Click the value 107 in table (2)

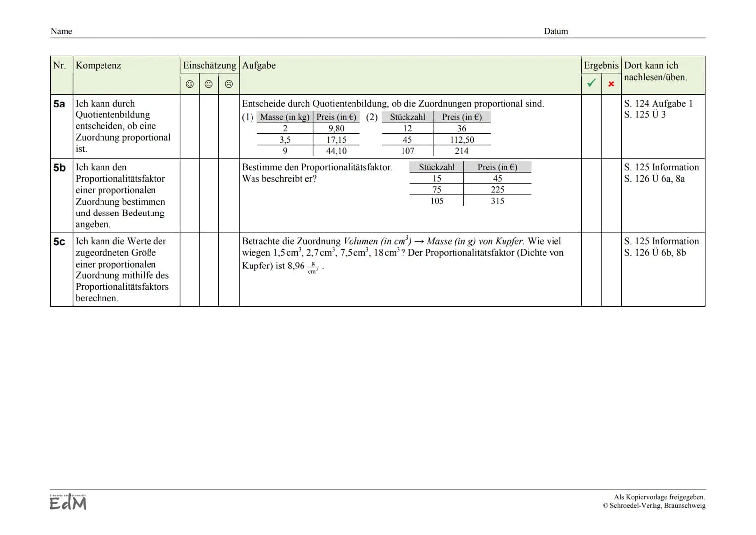[407, 151]
